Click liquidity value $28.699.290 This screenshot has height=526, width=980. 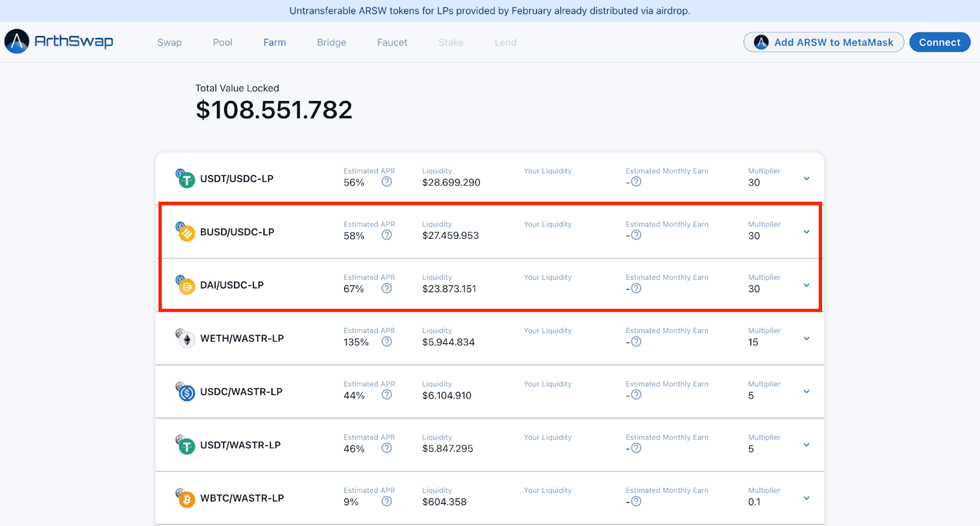(x=451, y=182)
